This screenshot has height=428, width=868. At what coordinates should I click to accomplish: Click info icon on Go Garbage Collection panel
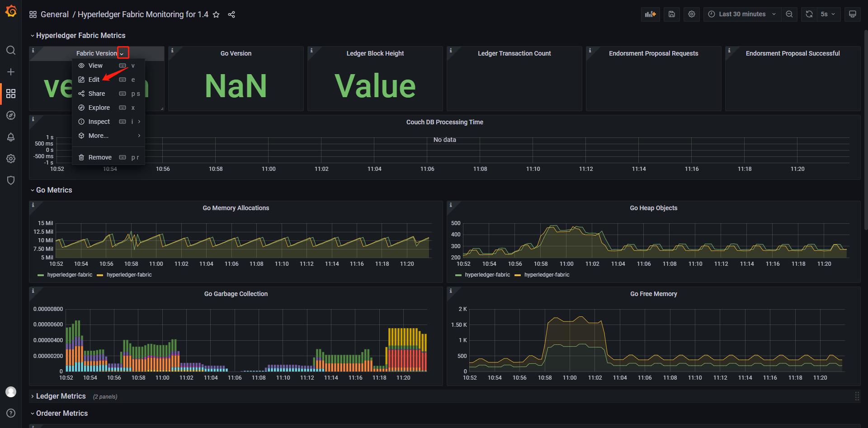[33, 291]
